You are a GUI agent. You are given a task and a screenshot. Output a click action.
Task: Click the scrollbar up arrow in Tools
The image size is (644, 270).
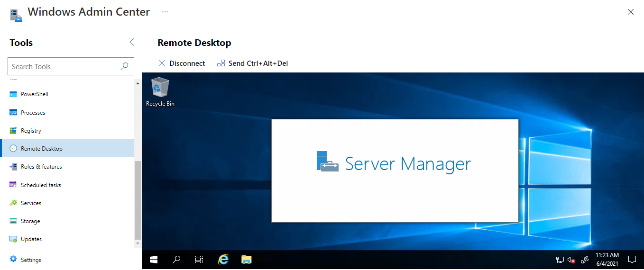(x=138, y=83)
